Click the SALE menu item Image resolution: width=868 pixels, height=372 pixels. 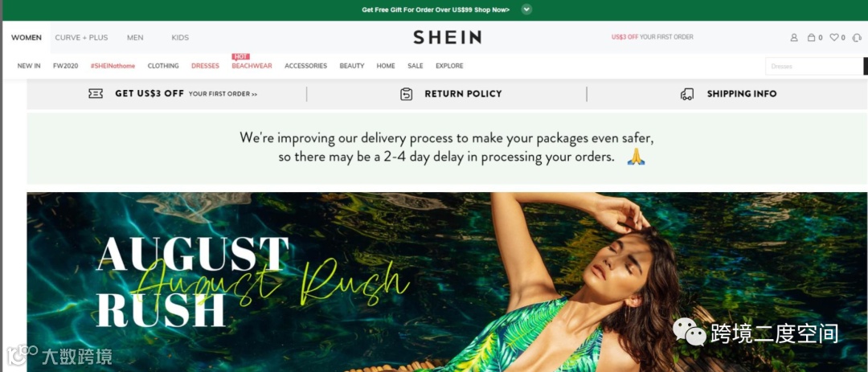pos(416,66)
